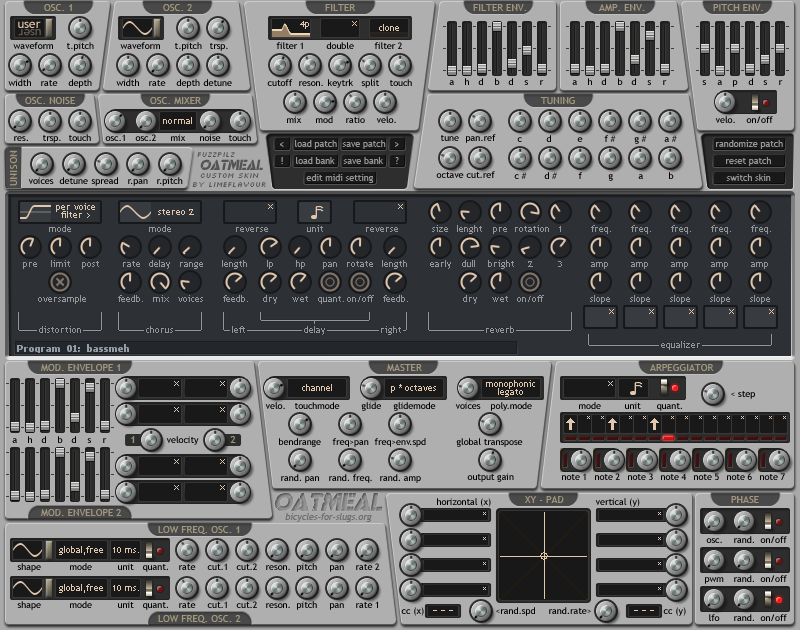Click the arpeggiator unit note icon
This screenshot has width=800, height=630.
(635, 388)
